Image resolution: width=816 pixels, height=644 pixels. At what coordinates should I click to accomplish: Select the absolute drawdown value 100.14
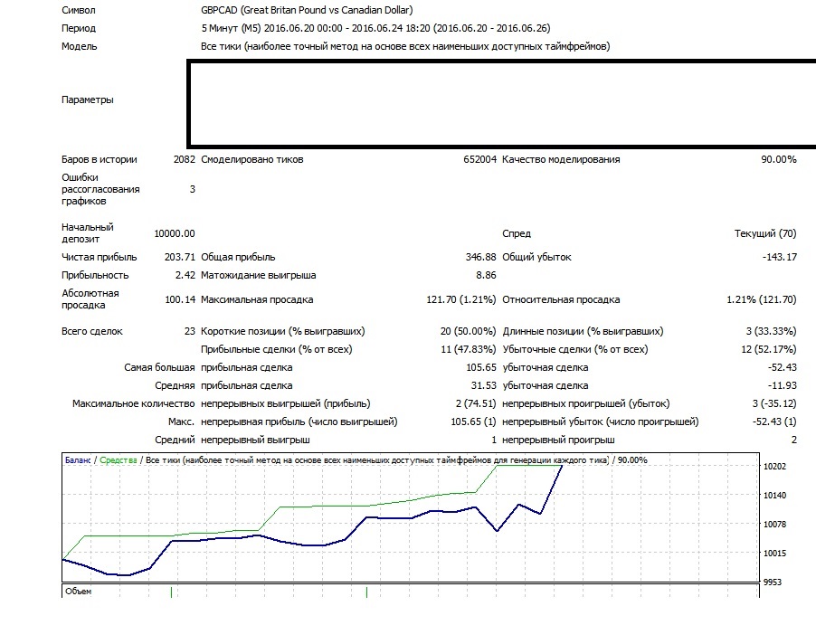(180, 299)
